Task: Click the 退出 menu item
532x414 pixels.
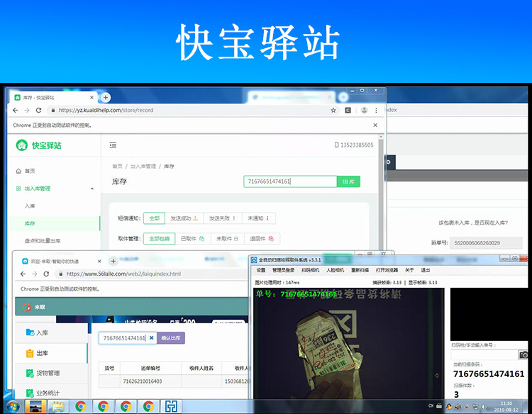Action: [426, 270]
